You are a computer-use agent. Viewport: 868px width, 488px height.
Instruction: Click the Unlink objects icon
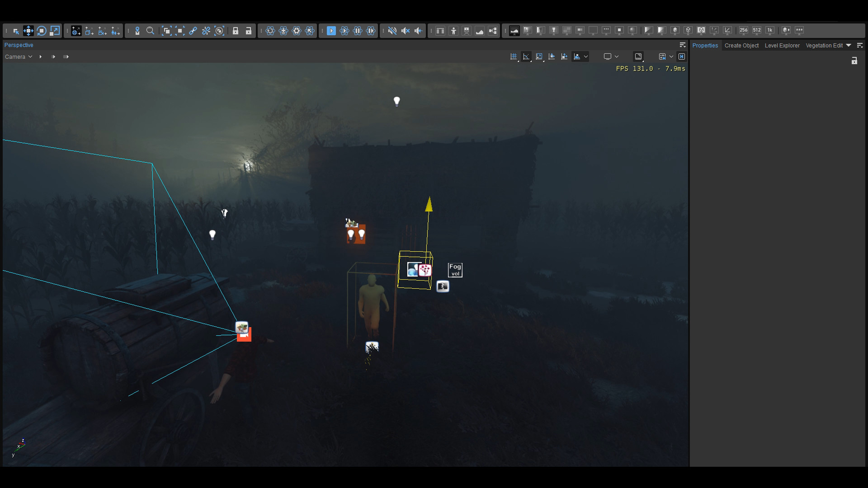[x=206, y=30]
